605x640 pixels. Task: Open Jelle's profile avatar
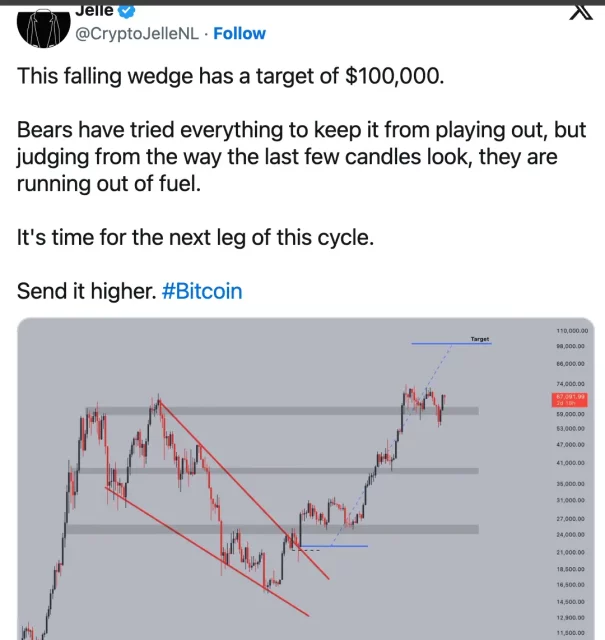coord(44,29)
